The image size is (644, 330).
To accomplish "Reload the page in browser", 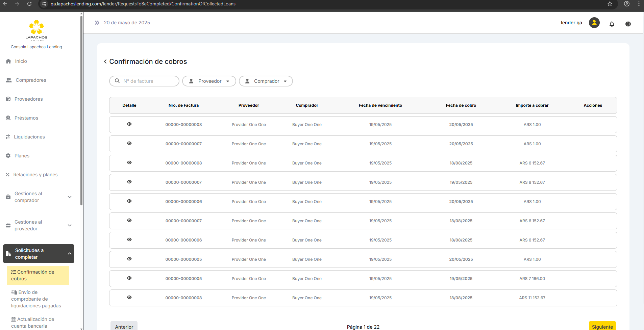I will (29, 4).
